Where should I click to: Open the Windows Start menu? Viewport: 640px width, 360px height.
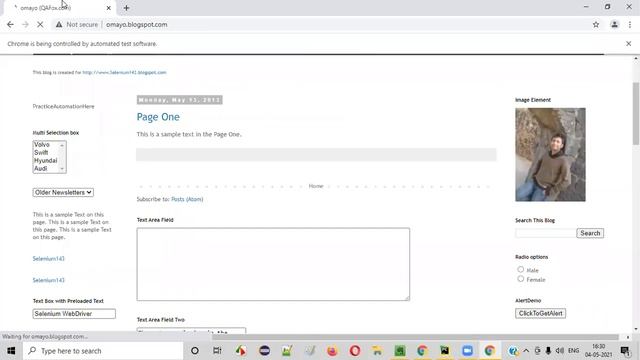click(x=11, y=351)
